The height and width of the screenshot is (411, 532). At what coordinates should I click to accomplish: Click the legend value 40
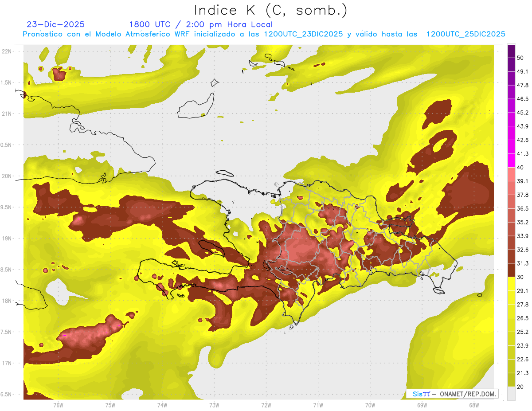(521, 168)
